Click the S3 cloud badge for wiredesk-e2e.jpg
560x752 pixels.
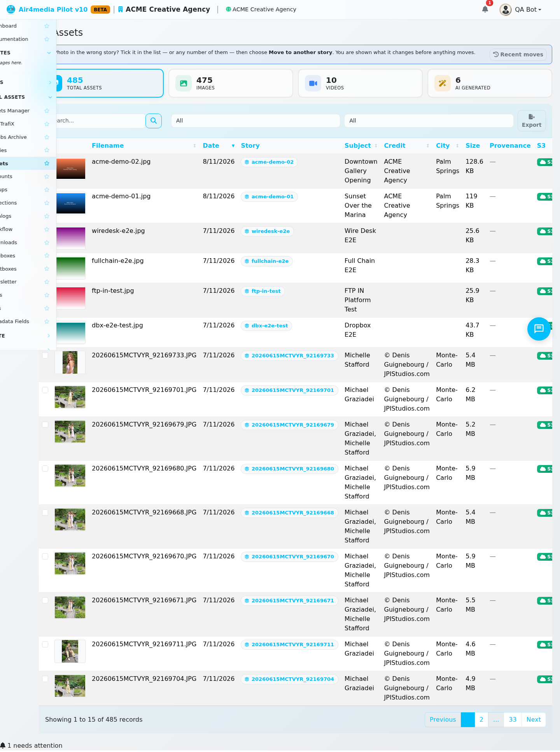544,231
